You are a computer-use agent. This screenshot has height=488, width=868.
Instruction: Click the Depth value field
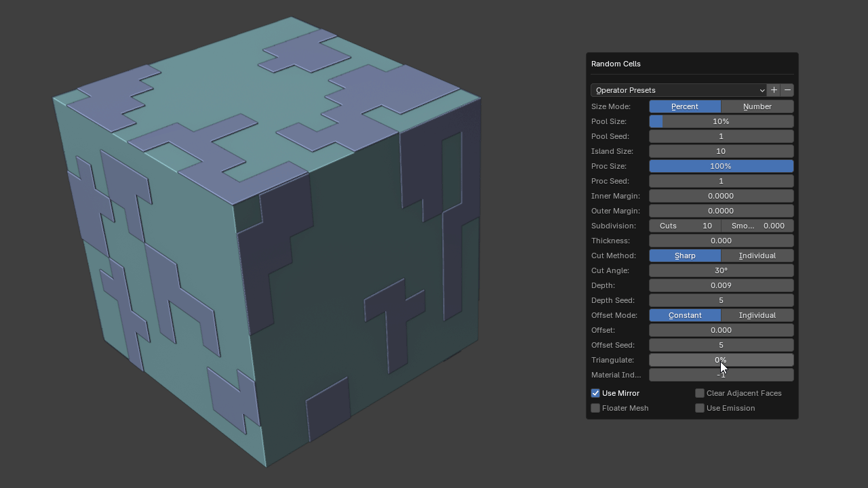click(x=721, y=285)
